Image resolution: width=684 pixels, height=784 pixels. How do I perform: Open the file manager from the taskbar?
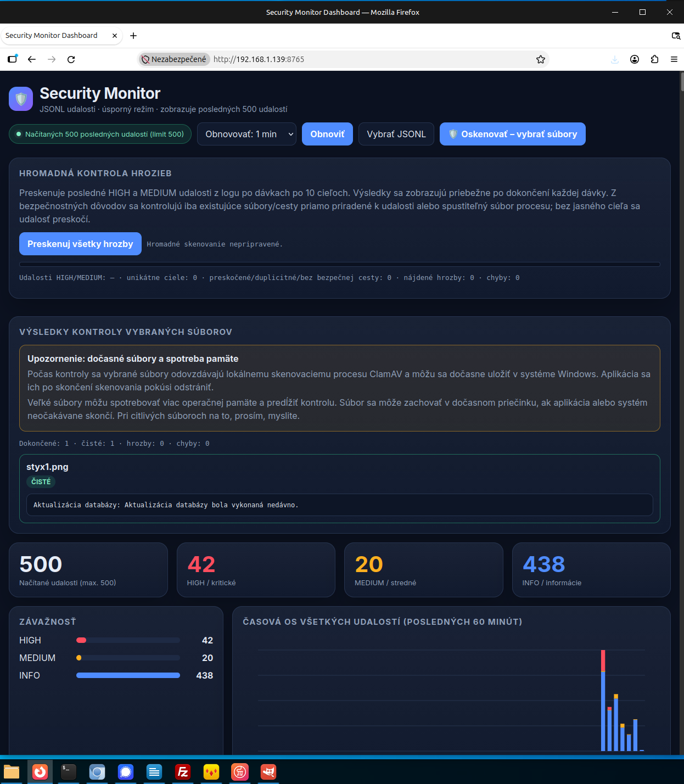[12, 772]
